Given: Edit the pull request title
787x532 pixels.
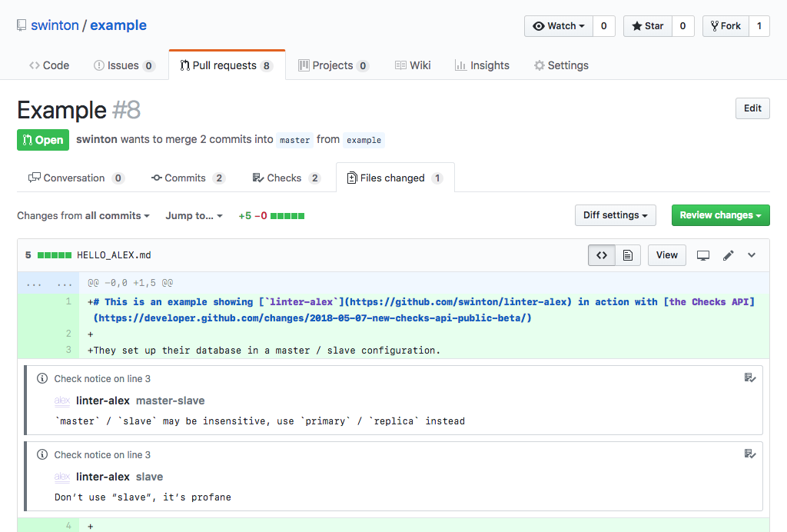Looking at the screenshot, I should pos(752,108).
